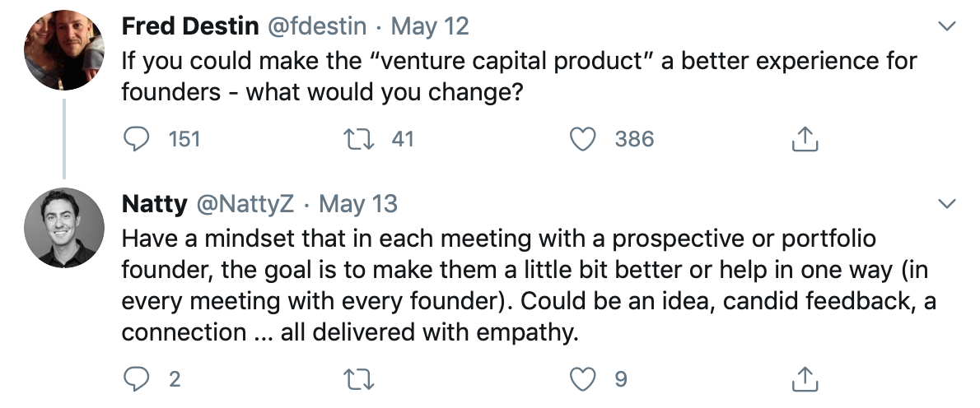Click the Natty display name
Screen dimensions: 980x408
click(154, 203)
